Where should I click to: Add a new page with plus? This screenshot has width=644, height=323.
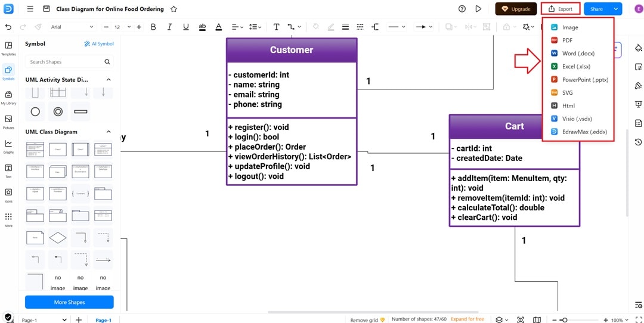point(79,319)
